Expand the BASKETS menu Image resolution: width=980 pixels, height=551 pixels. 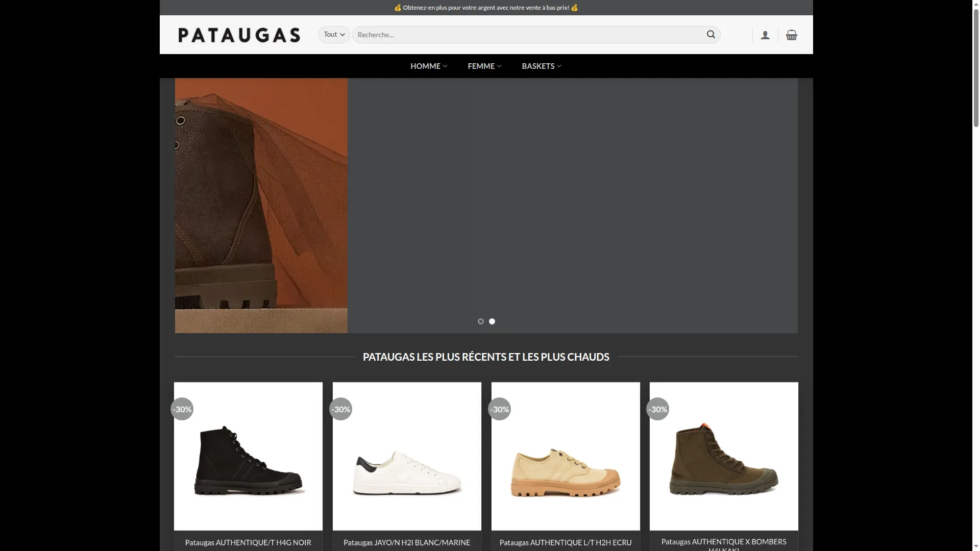click(x=542, y=66)
